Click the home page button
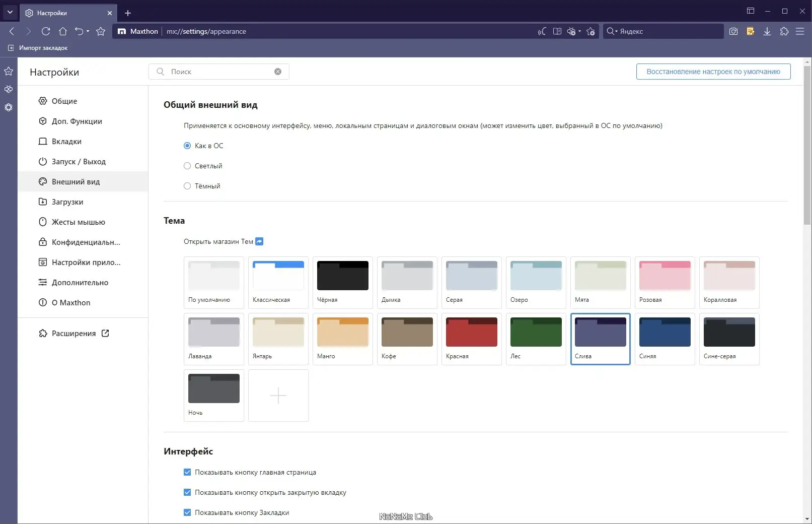This screenshot has height=524, width=812. 63,31
